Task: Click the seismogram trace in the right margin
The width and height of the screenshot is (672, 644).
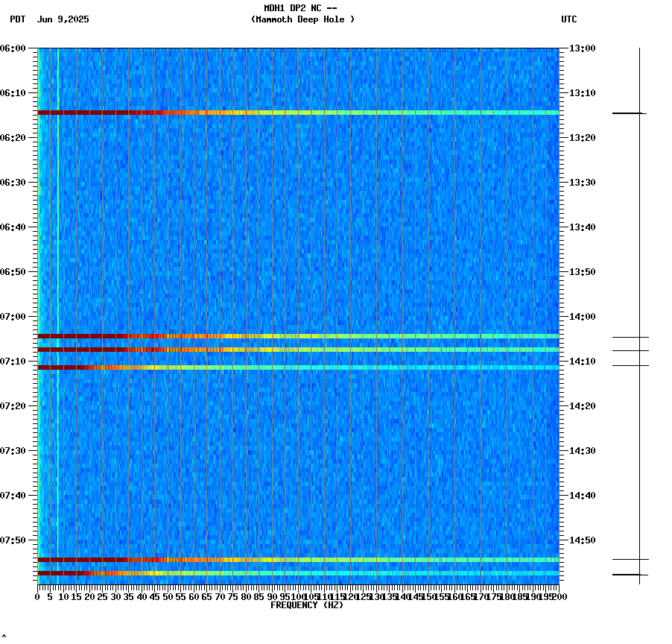Action: [639, 224]
